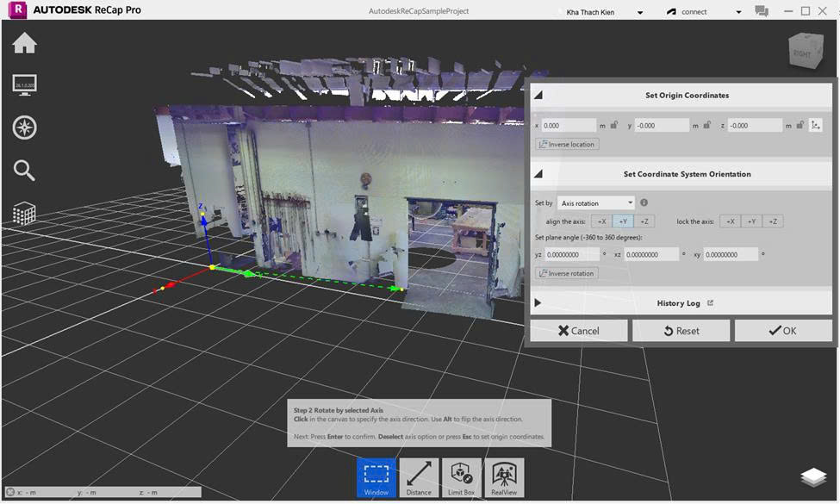Open the Set by Axis rotation dropdown
The height and width of the screenshot is (504, 840).
(596, 203)
